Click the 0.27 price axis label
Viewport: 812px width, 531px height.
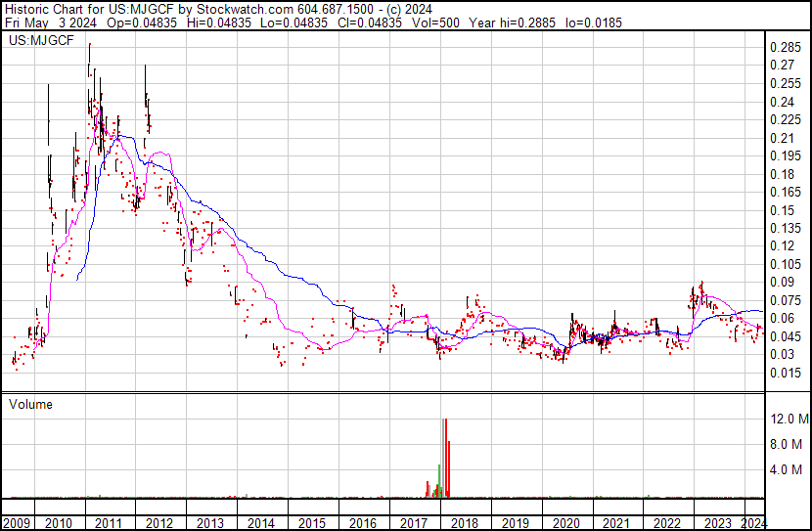tap(782, 66)
